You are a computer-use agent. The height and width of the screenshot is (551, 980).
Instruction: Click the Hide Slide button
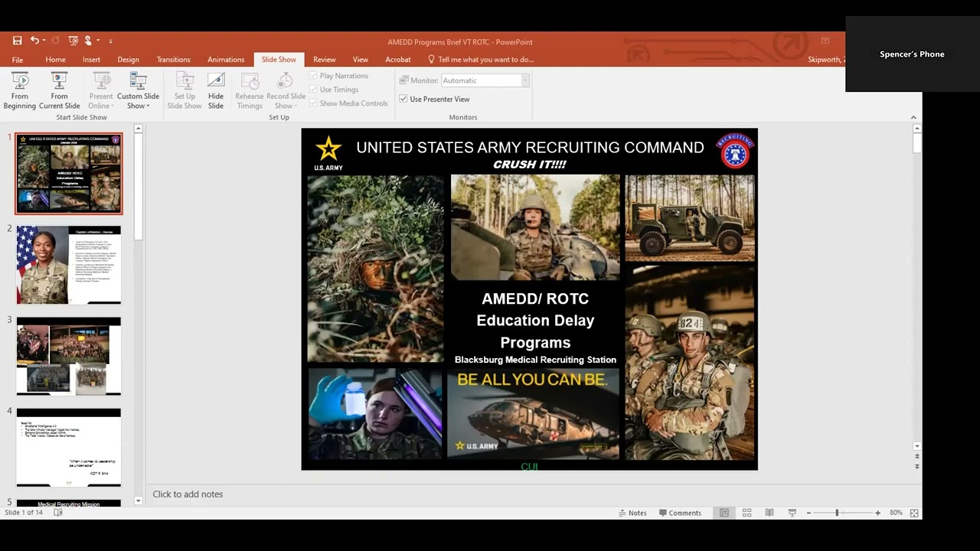click(x=216, y=90)
